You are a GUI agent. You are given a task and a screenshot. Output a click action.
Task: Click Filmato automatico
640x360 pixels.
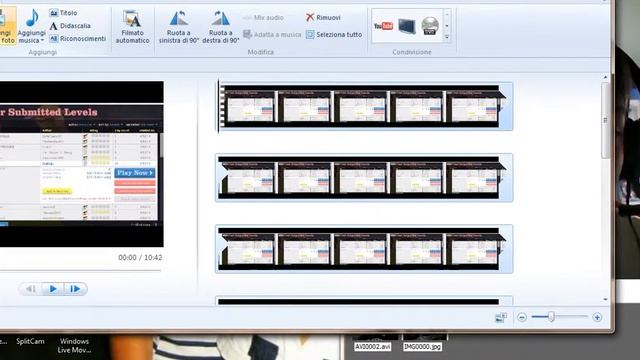click(132, 27)
